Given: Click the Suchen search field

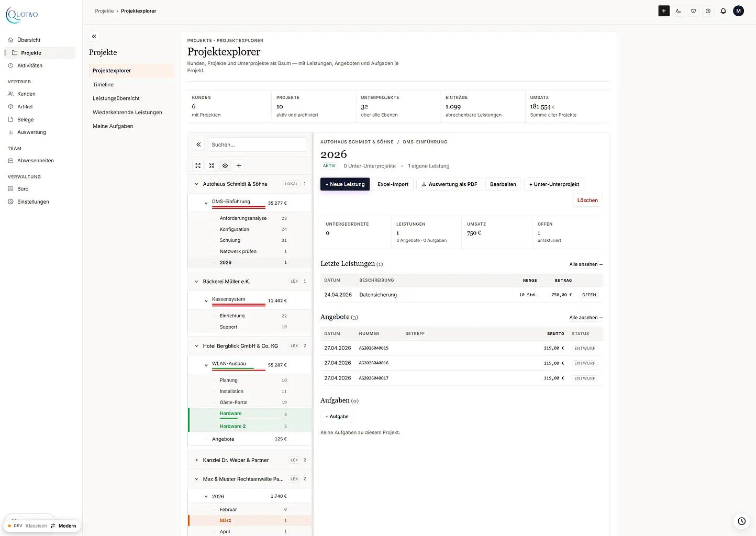Looking at the screenshot, I should tap(257, 144).
